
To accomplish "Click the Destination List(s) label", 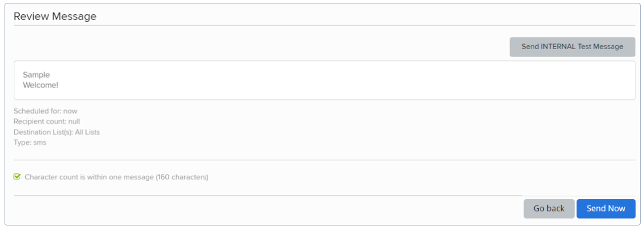I will point(43,132).
